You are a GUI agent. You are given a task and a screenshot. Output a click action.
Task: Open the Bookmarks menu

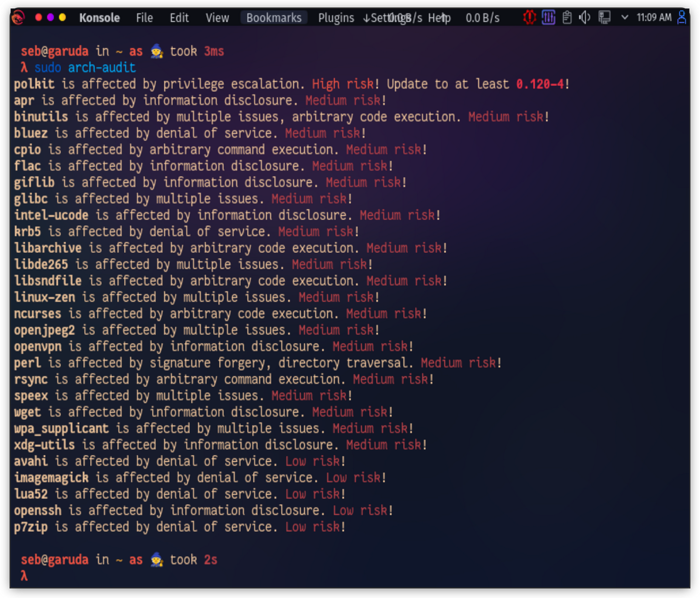coord(273,18)
